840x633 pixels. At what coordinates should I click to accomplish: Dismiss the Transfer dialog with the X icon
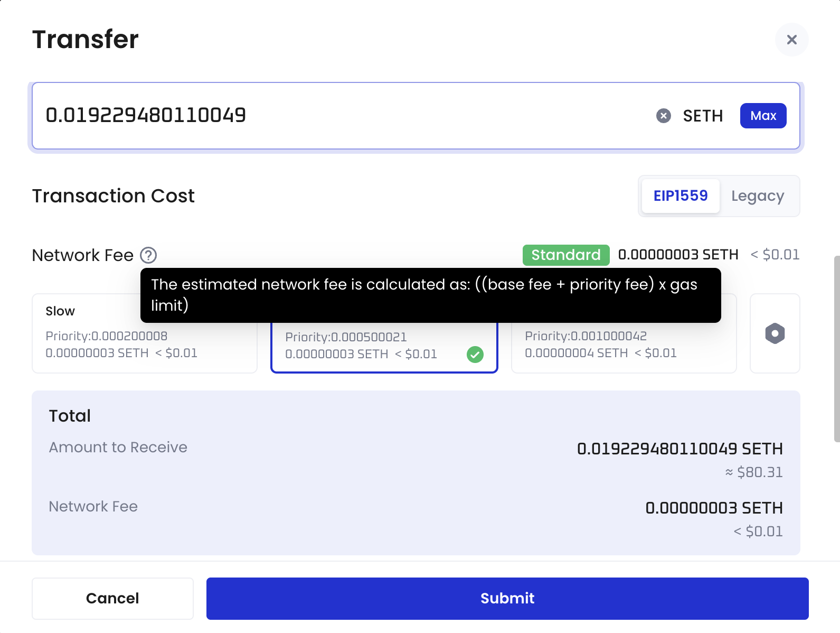point(791,40)
